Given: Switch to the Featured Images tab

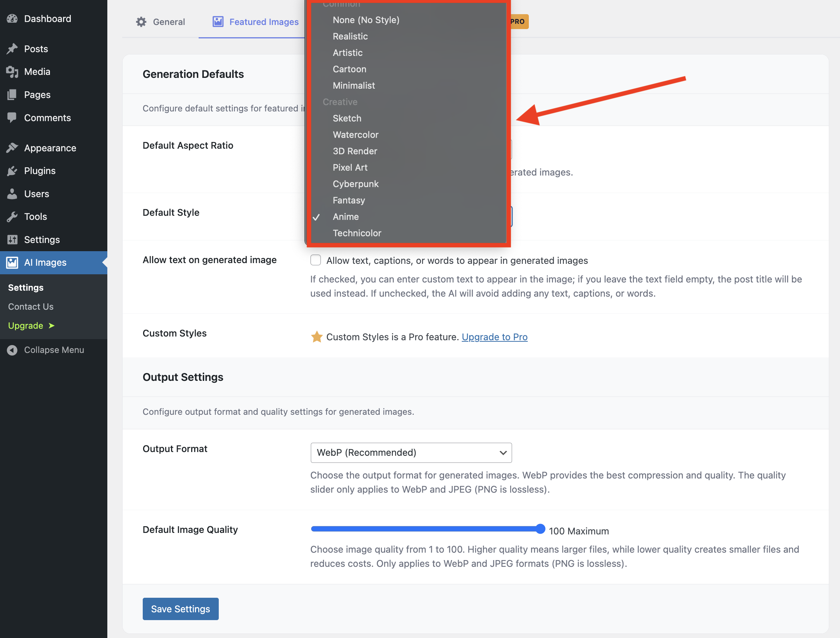Looking at the screenshot, I should pyautogui.click(x=263, y=22).
